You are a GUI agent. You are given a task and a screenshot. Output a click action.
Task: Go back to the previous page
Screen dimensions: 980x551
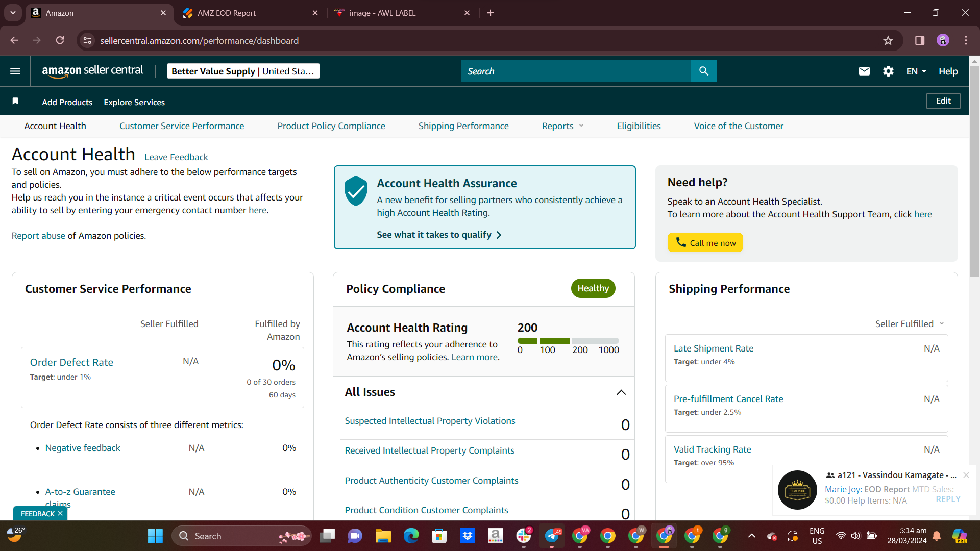[x=14, y=40]
